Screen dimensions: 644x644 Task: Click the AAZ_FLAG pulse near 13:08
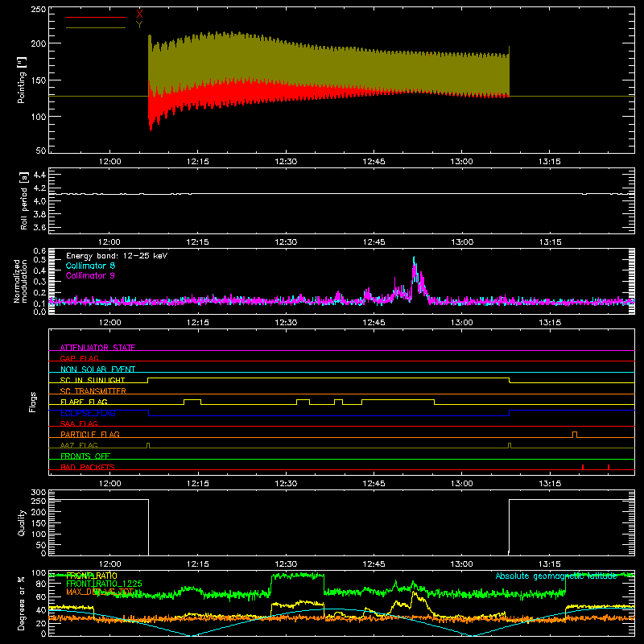click(x=510, y=445)
